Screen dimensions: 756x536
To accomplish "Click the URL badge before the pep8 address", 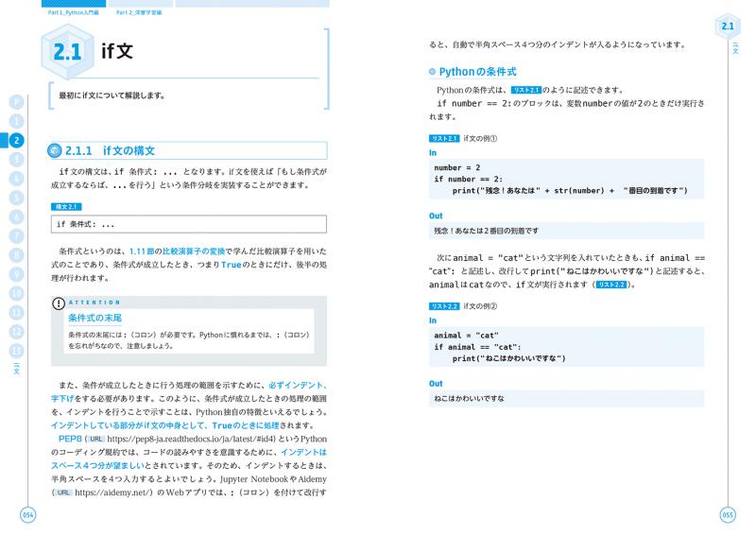I will click(x=96, y=439).
